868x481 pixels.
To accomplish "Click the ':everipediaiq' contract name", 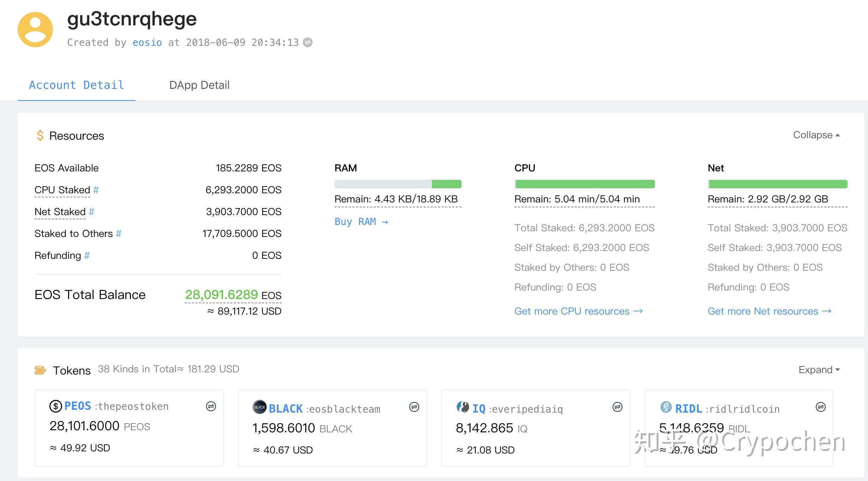I will (x=526, y=409).
